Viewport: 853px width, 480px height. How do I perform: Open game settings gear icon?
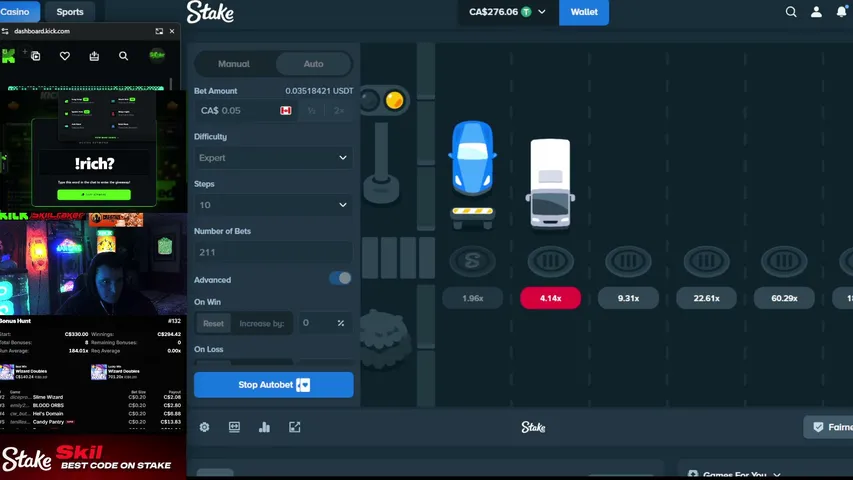coord(205,427)
